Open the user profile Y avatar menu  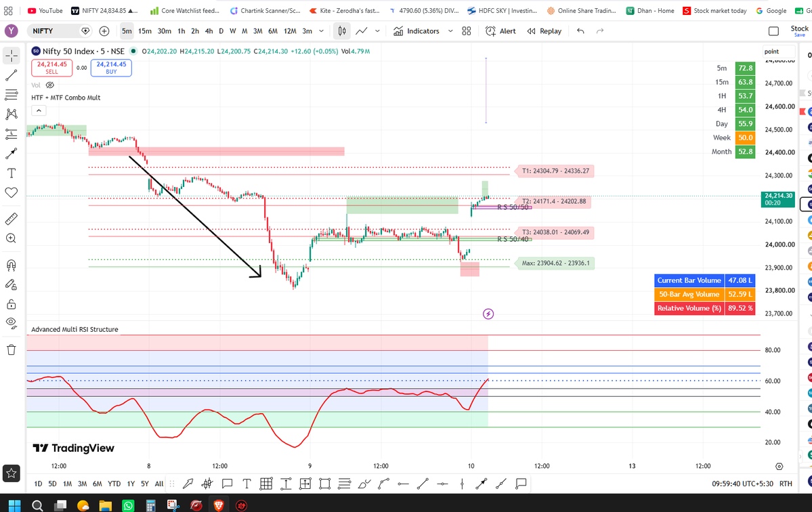point(12,31)
